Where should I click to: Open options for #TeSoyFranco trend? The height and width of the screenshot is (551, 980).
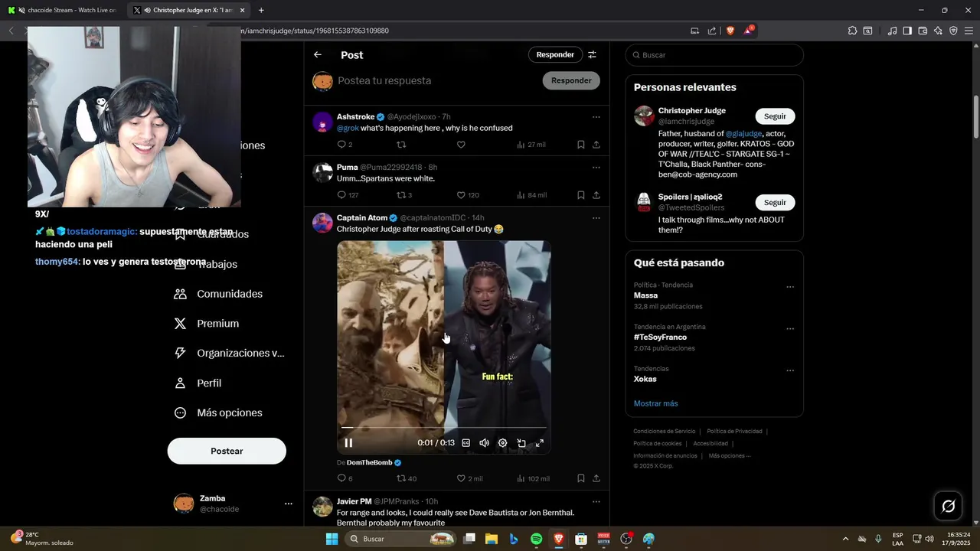(x=790, y=329)
